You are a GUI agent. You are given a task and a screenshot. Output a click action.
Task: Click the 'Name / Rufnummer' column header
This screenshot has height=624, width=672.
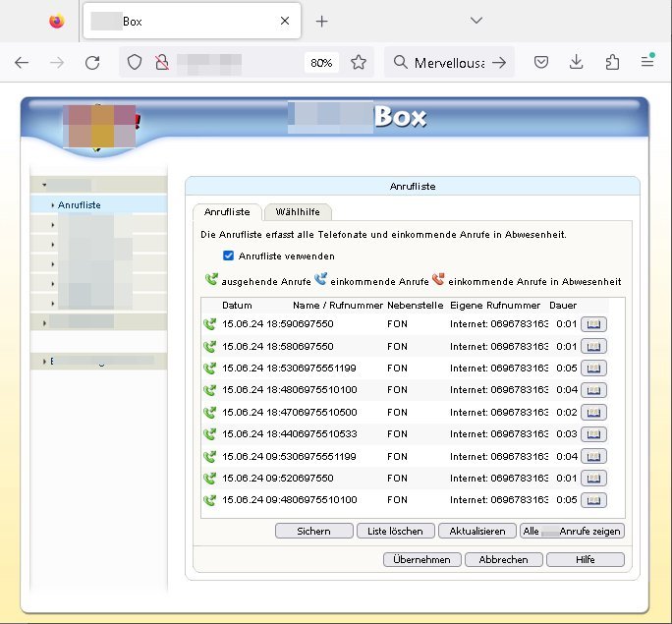pos(338,306)
